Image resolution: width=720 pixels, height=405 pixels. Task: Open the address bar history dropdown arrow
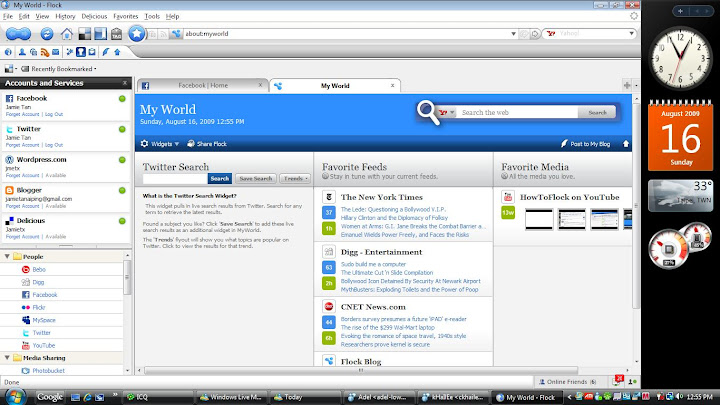click(x=513, y=34)
